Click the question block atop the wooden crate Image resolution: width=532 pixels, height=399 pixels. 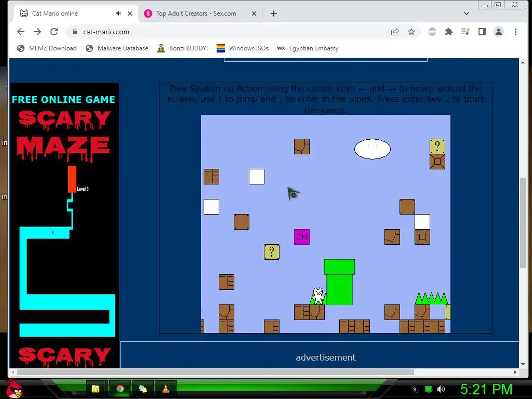[437, 146]
